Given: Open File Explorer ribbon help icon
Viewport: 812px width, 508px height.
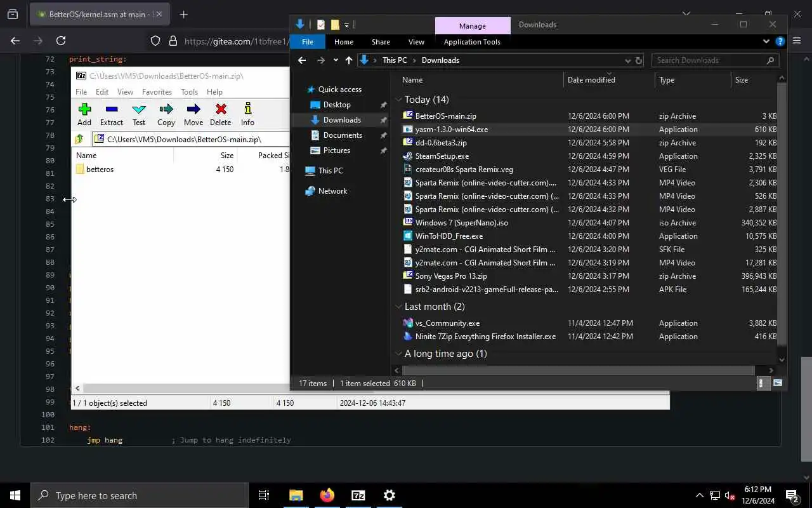Looking at the screenshot, I should pyautogui.click(x=780, y=42).
